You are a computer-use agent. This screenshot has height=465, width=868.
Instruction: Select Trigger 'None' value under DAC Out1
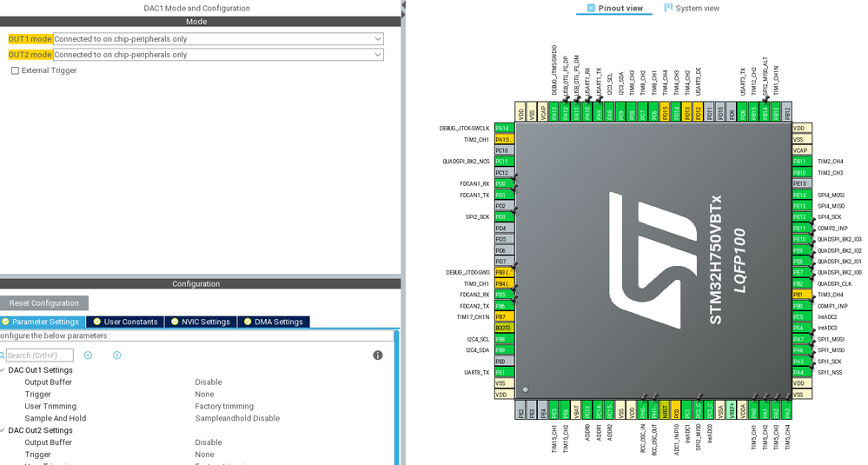click(x=204, y=394)
